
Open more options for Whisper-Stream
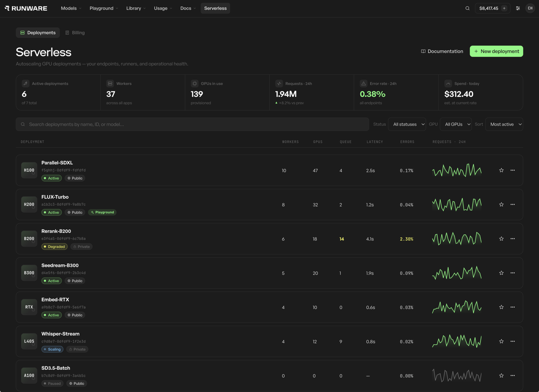pos(513,341)
